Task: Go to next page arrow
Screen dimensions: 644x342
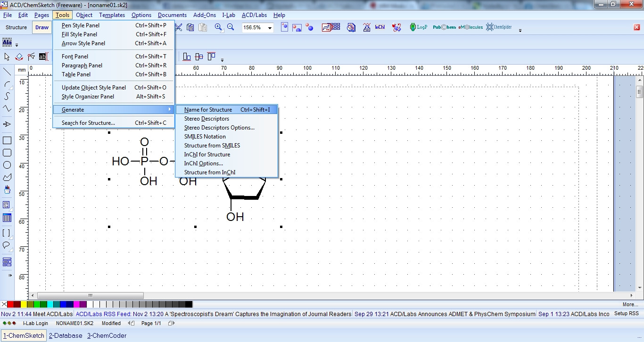Action: [171, 323]
